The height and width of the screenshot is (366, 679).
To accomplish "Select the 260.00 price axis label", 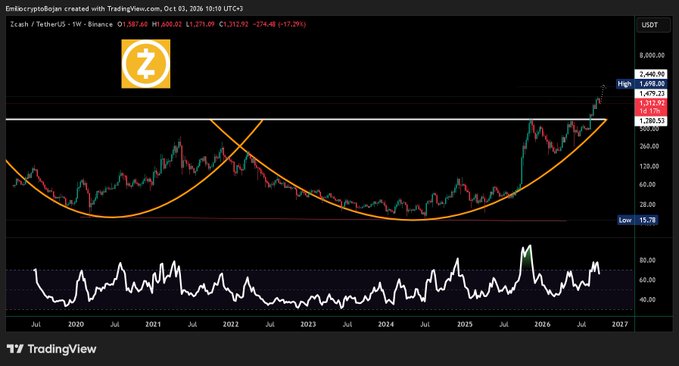I will coord(649,146).
